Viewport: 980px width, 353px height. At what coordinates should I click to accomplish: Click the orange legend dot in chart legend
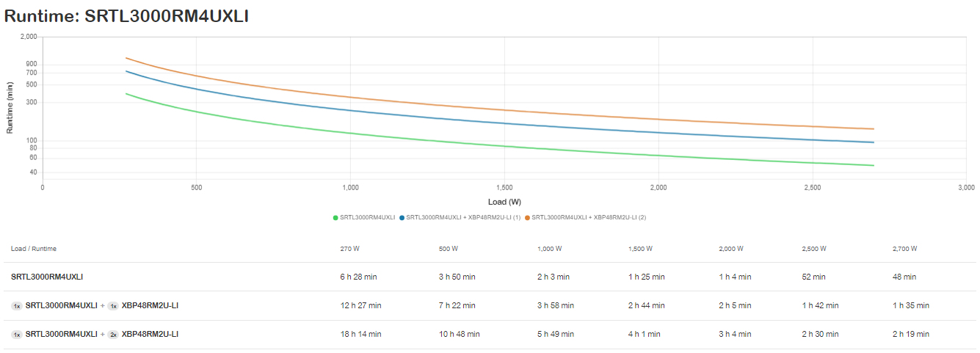tap(528, 217)
